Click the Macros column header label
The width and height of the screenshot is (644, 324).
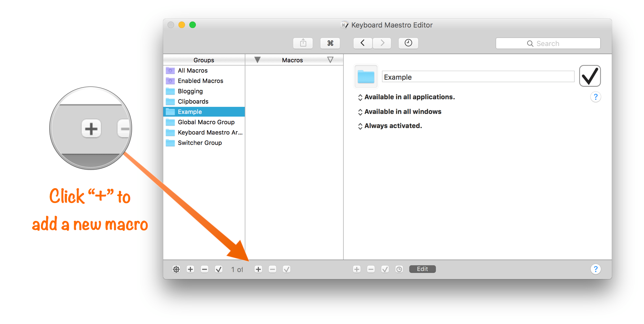pyautogui.click(x=292, y=60)
